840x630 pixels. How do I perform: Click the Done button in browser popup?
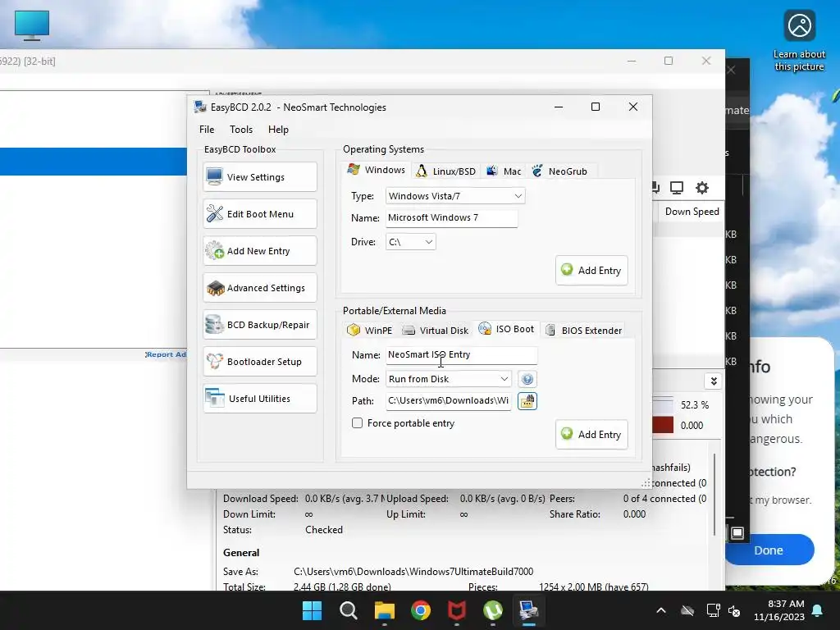pyautogui.click(x=769, y=550)
